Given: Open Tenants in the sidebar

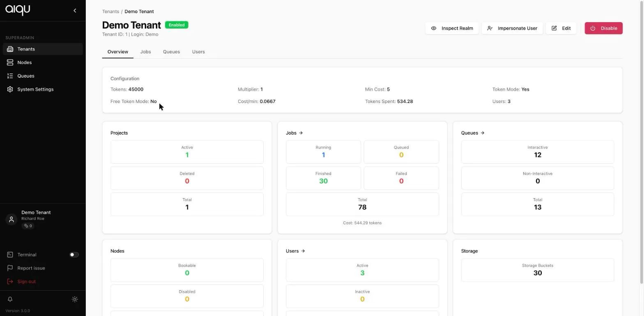Looking at the screenshot, I should (43, 49).
